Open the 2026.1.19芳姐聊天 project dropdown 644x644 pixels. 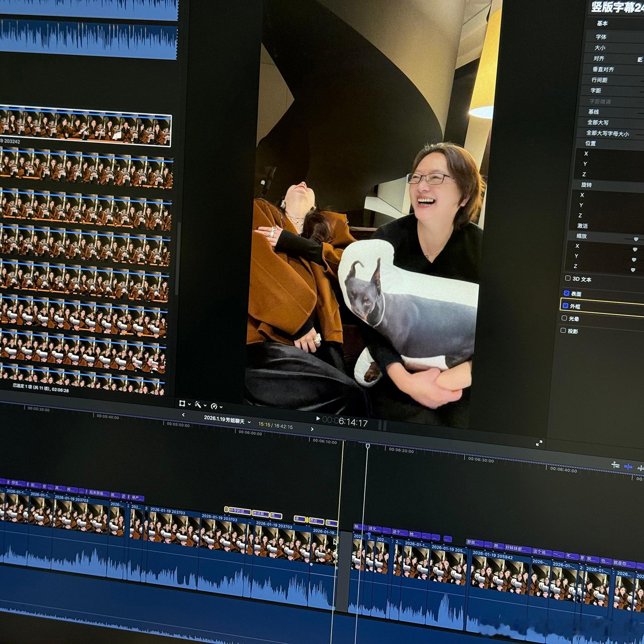[x=227, y=420]
